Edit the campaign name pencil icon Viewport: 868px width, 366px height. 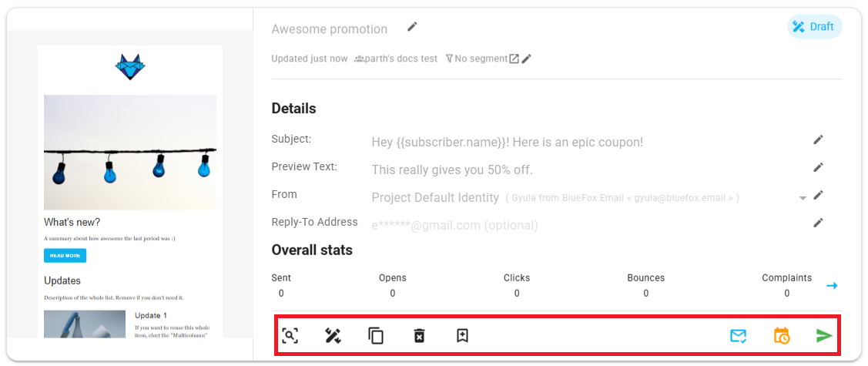coord(412,28)
